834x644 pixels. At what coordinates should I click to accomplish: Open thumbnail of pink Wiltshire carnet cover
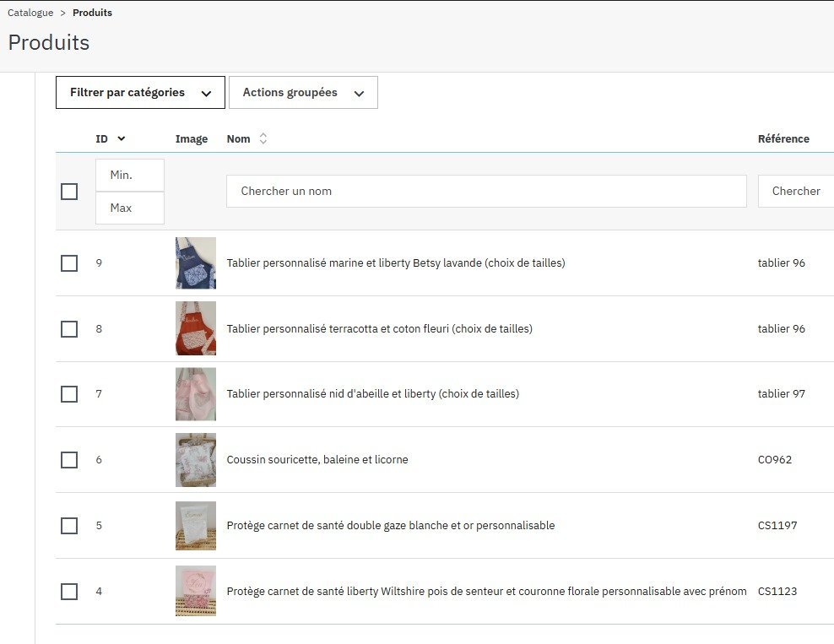click(196, 591)
